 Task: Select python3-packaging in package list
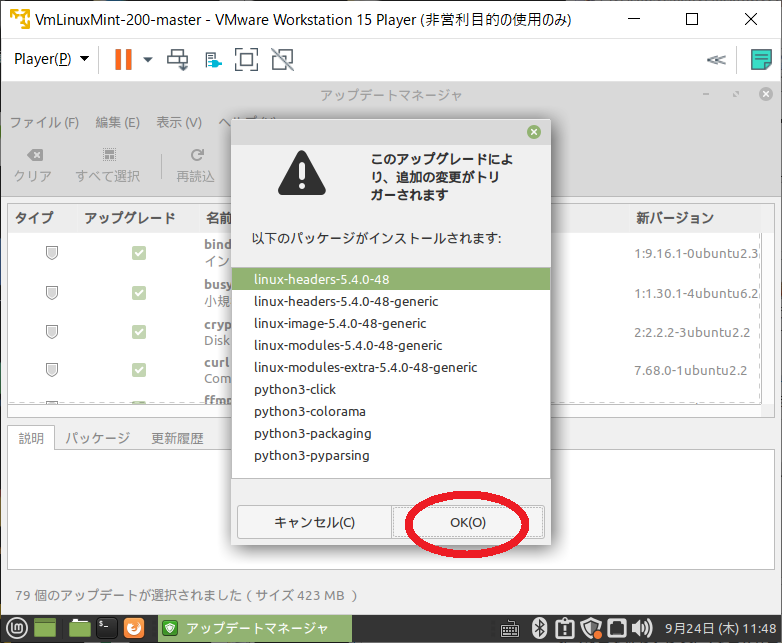(391, 433)
